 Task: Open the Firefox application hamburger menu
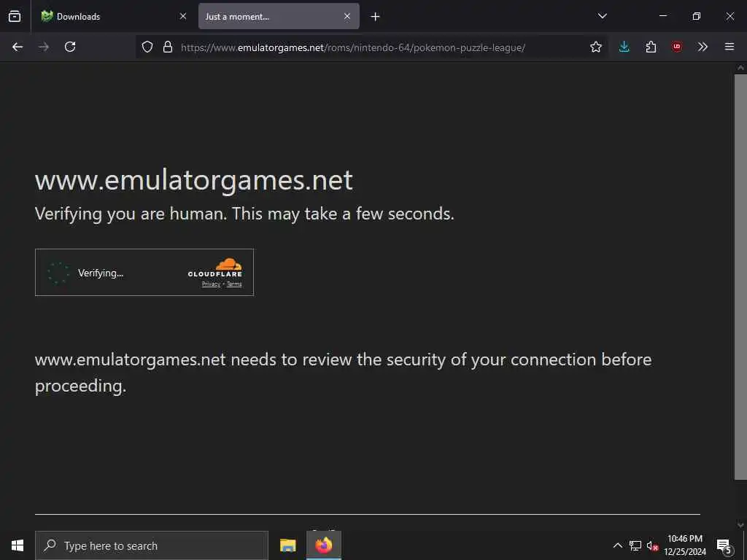pyautogui.click(x=729, y=47)
